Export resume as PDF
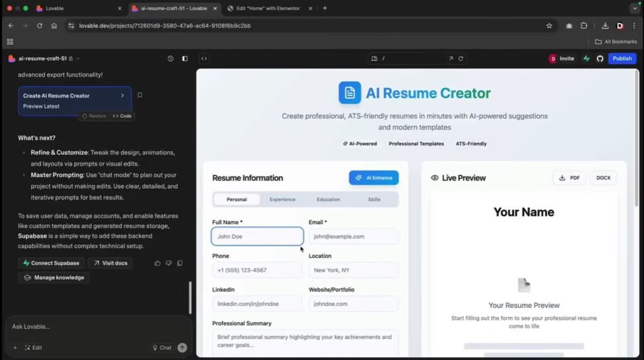Screen dimensions: 644x360 569,178
